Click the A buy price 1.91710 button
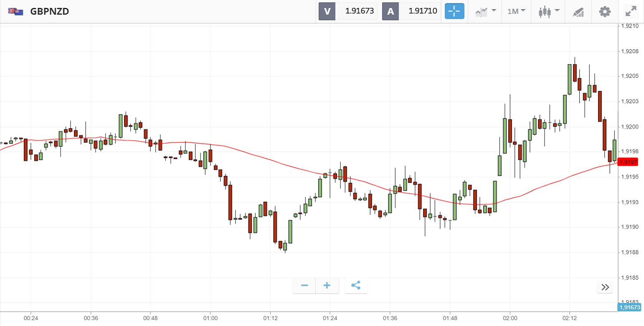The height and width of the screenshot is (326, 644). (411, 11)
